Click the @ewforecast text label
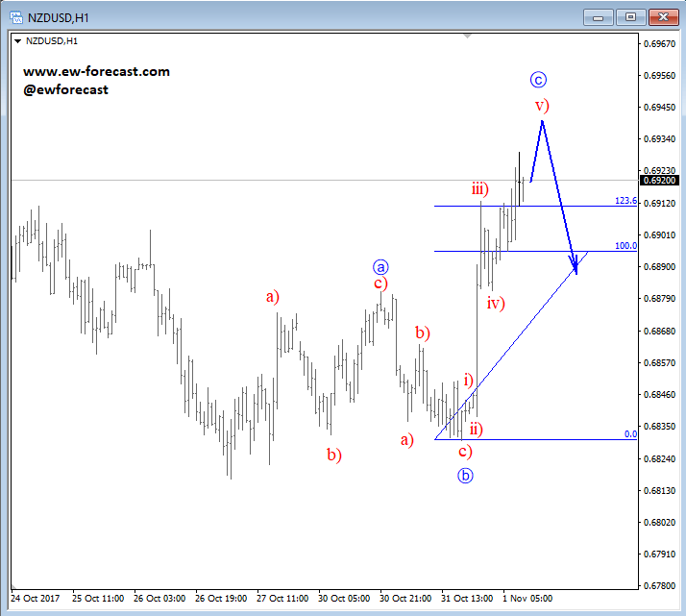Image resolution: width=686 pixels, height=616 pixels. [65, 89]
